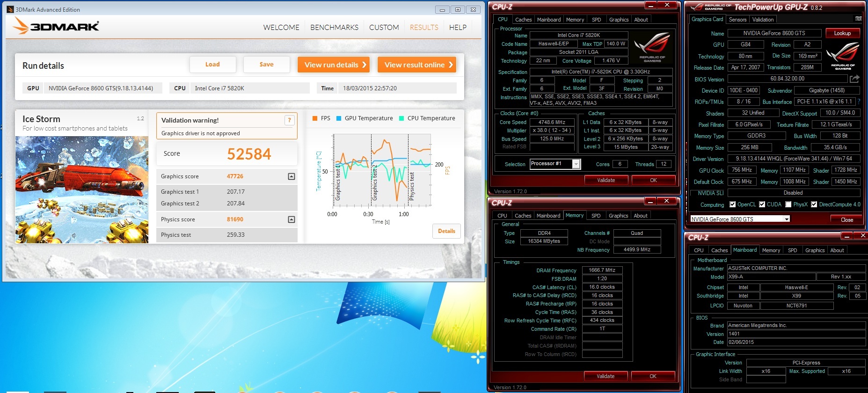Image resolution: width=868 pixels, height=393 pixels.
Task: Click the FPS and temperature chart
Action: (x=381, y=171)
